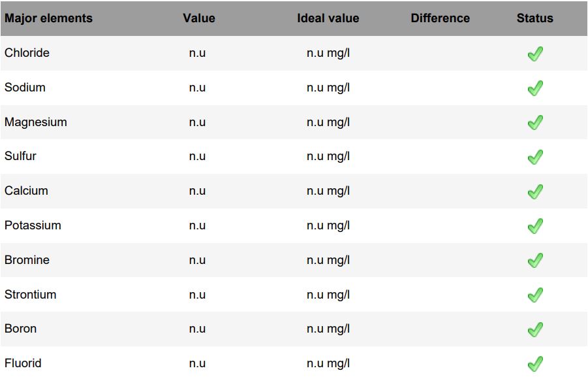Click the Potassium value cell

coord(197,225)
